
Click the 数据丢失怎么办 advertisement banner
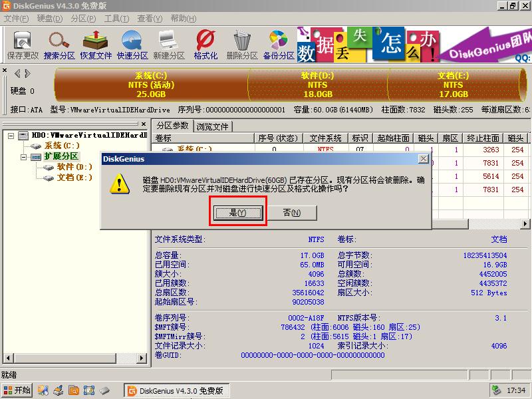click(414, 45)
